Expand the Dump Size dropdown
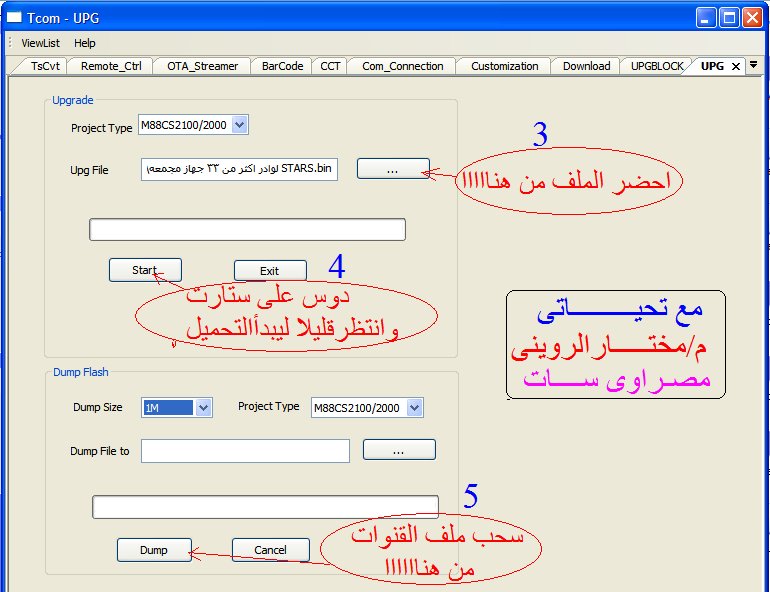Screen dimensions: 770x592 tap(204, 407)
